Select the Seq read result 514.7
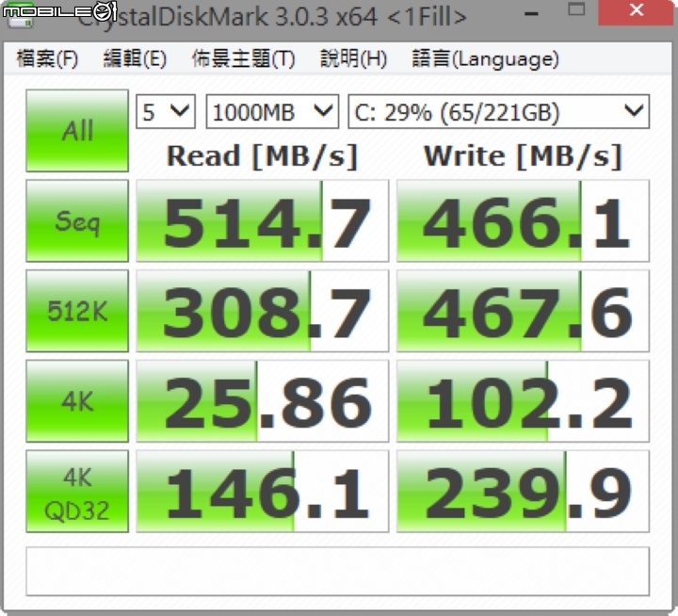678x616 pixels. [x=263, y=220]
